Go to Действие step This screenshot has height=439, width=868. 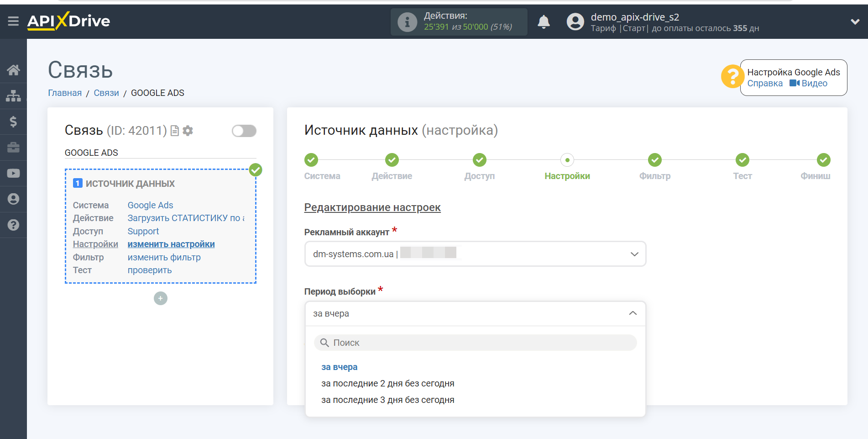[392, 160]
